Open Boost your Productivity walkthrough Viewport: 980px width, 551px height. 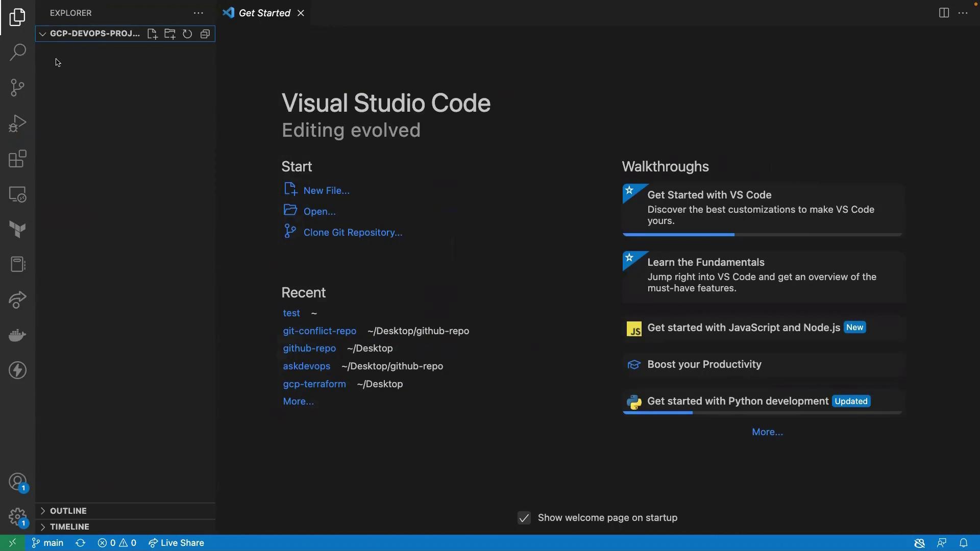763,365
